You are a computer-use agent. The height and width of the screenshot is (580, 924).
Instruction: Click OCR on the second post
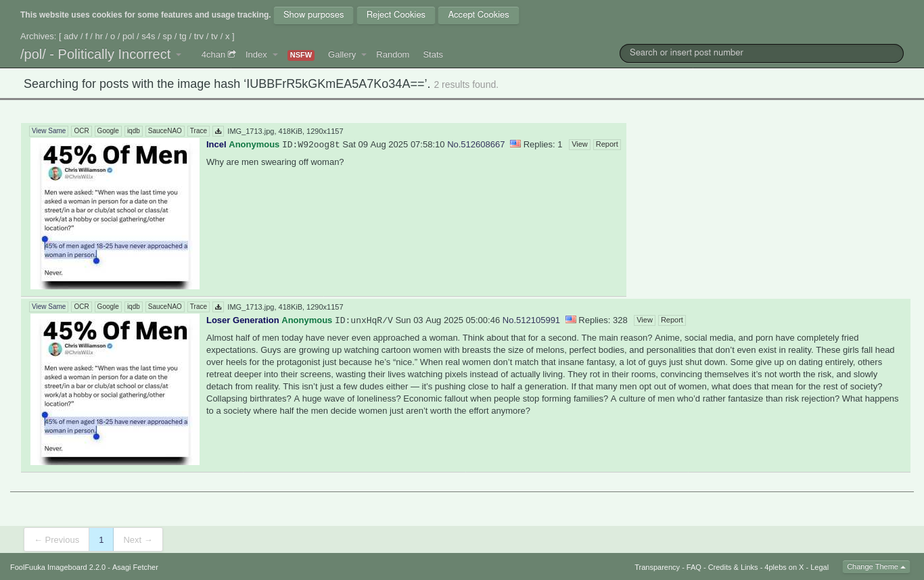tap(81, 307)
